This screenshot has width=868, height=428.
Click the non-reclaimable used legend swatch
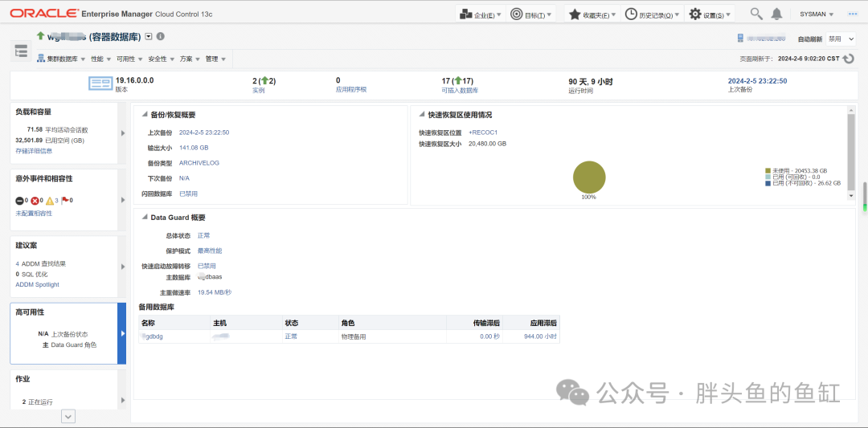tap(768, 183)
